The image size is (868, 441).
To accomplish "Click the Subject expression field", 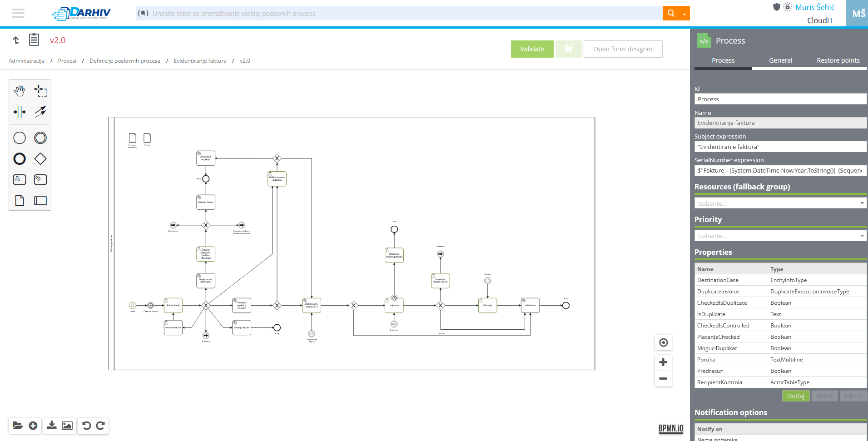I will pos(780,147).
